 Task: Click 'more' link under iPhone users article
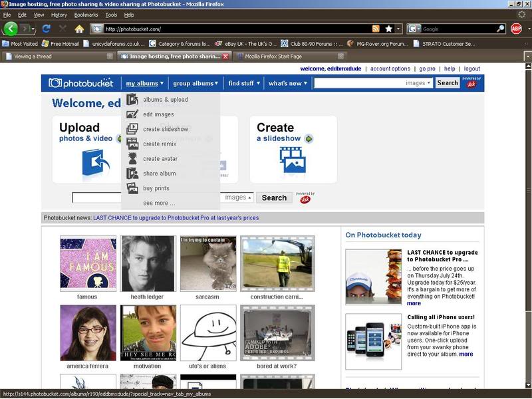466,354
